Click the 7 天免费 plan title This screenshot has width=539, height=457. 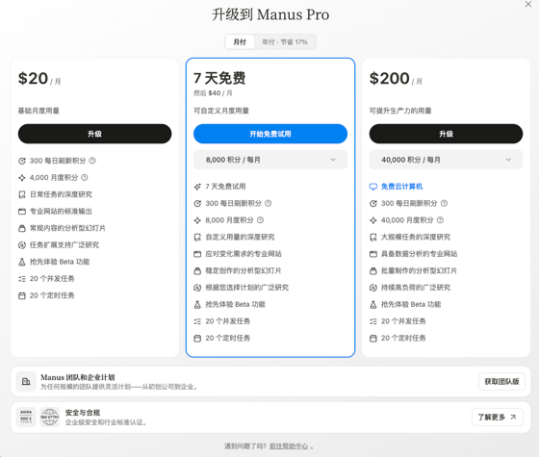tap(220, 78)
